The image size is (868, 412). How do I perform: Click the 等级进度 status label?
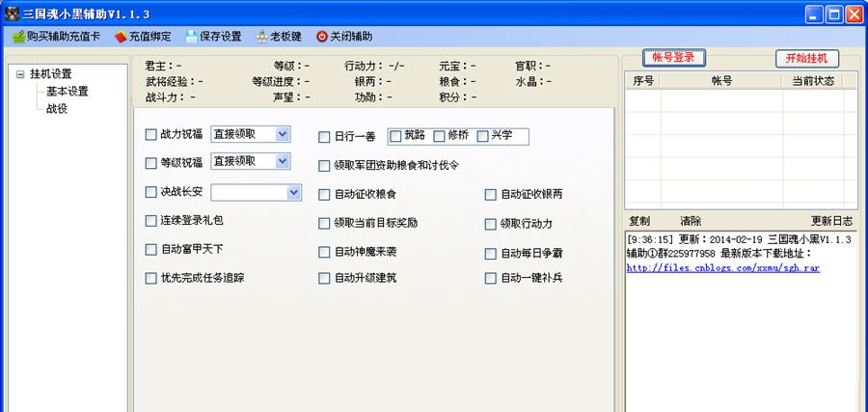(x=281, y=81)
